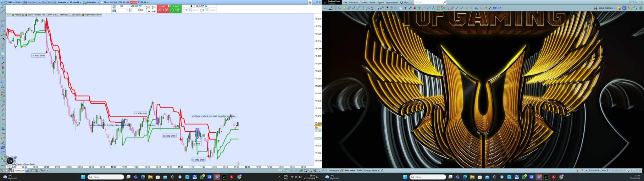
Task: Open the Impostazioni menu
Action: tap(392, 3)
